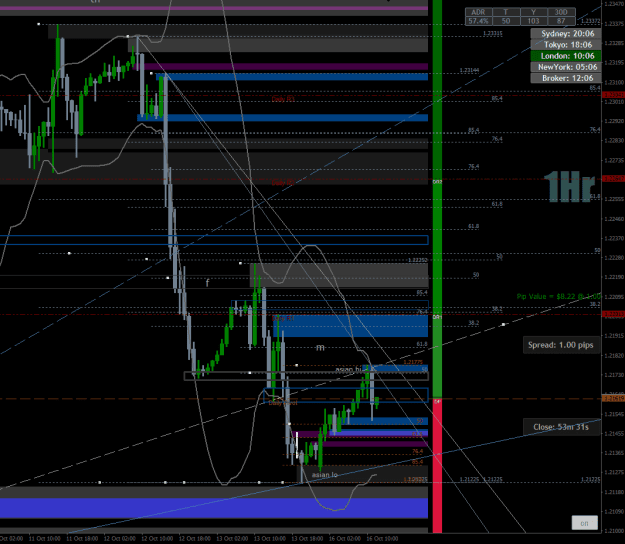Click the ADR table value 50 under T
The image size is (625, 544).
click(x=506, y=21)
